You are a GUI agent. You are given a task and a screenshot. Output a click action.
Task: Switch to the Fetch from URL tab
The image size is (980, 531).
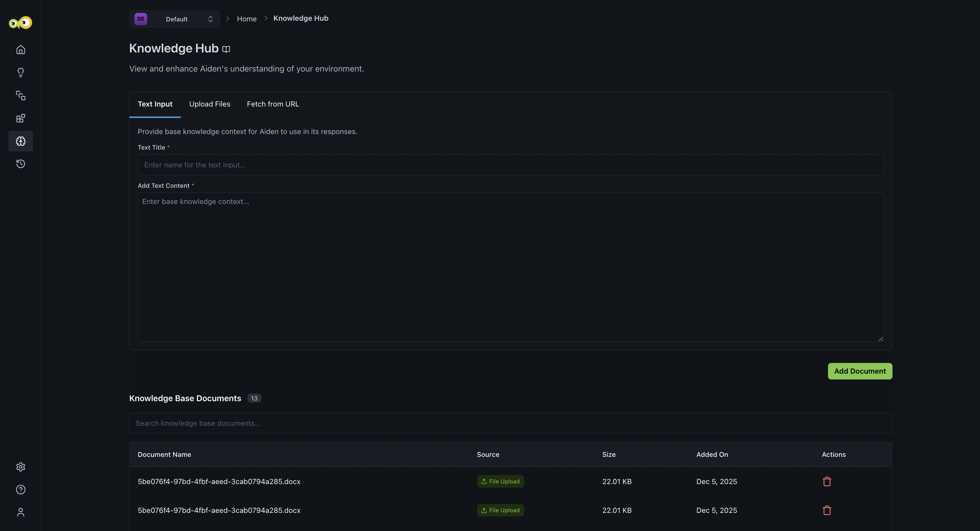click(x=273, y=104)
